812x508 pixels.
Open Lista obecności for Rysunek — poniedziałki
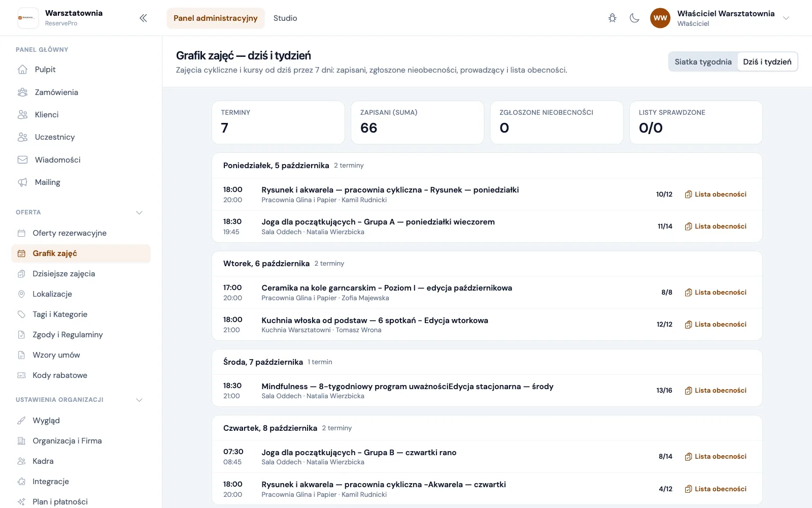(x=716, y=195)
